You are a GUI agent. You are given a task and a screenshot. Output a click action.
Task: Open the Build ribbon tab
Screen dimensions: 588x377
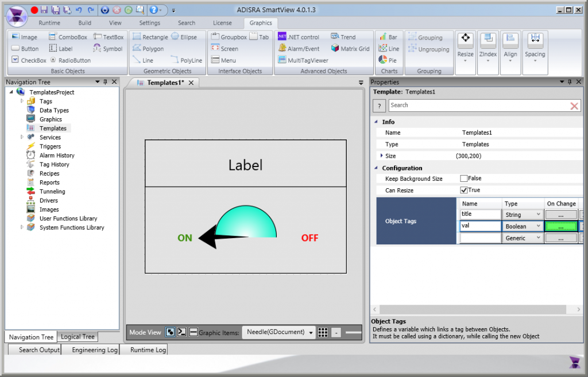85,23
